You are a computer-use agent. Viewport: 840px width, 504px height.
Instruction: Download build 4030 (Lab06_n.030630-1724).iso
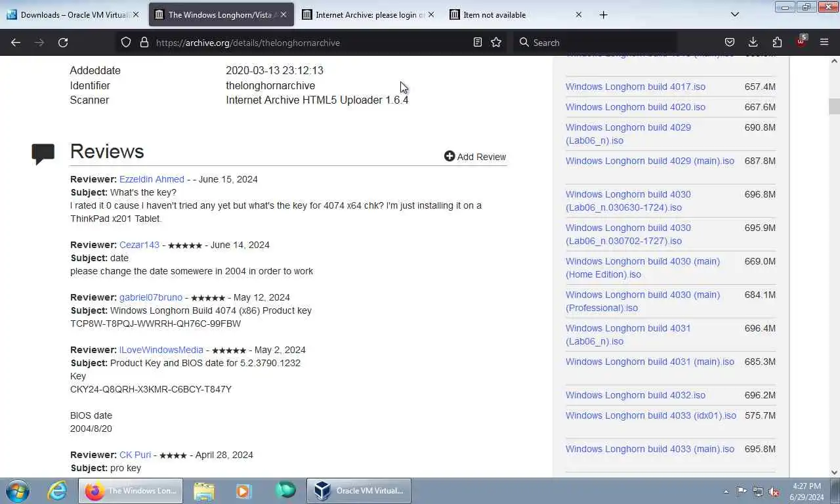point(628,201)
